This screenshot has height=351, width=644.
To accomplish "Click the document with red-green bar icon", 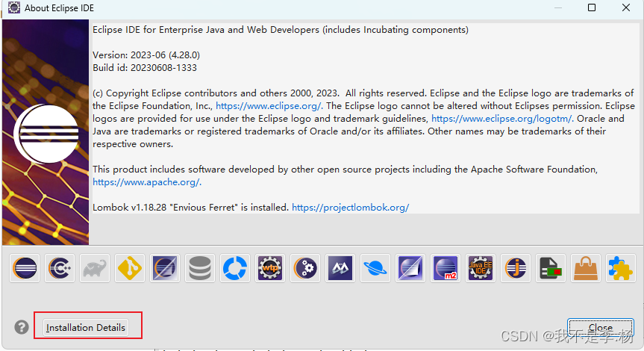I will tap(551, 268).
